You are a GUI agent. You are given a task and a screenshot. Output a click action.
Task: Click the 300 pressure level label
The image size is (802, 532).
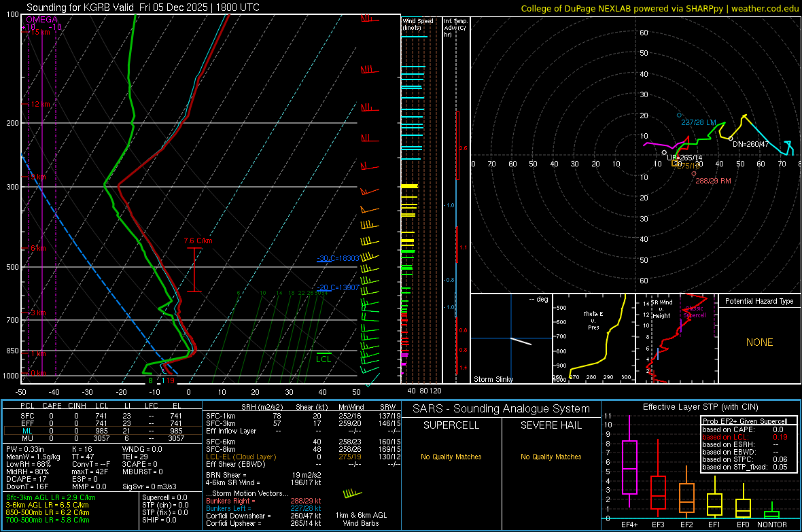coord(12,188)
